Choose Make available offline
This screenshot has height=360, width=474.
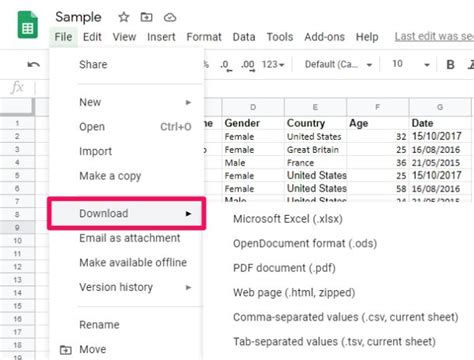pyautogui.click(x=126, y=263)
